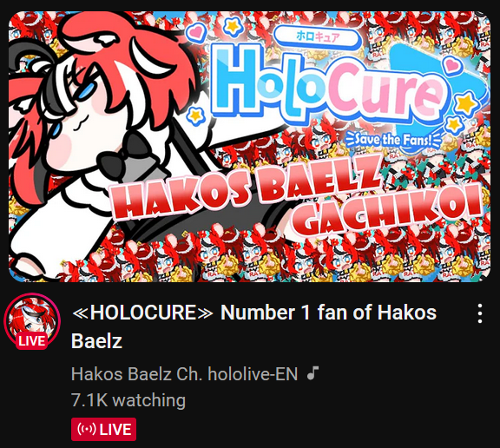The height and width of the screenshot is (448, 500).
Task: Click the broadcast signal icon in LIVE badge
Action: 87,429
